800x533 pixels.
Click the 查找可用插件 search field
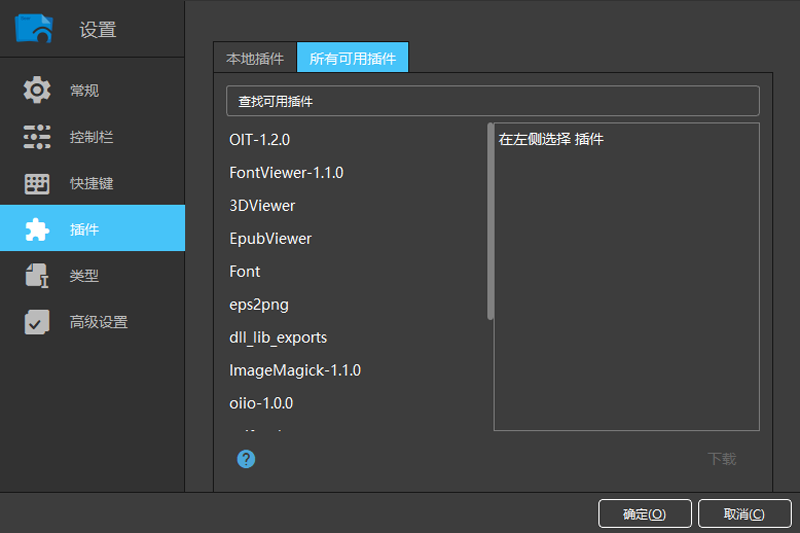tap(493, 101)
